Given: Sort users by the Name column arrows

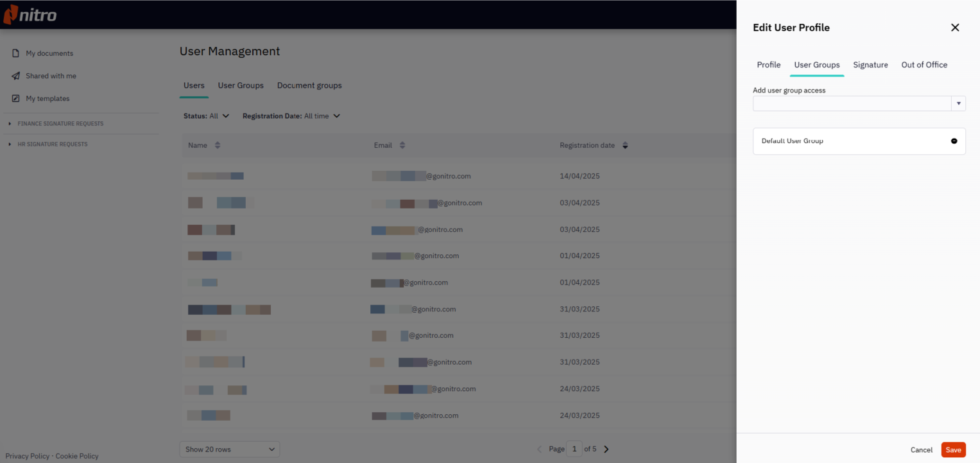Looking at the screenshot, I should [217, 145].
